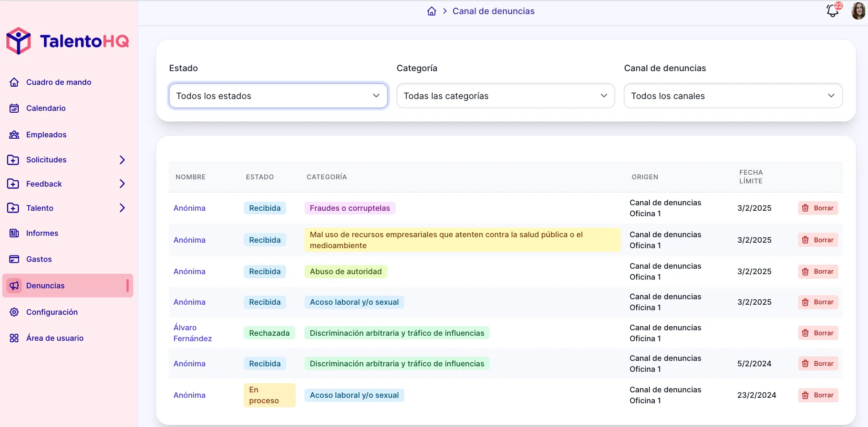Expand the Solicitudes submenu chevron

(x=122, y=160)
